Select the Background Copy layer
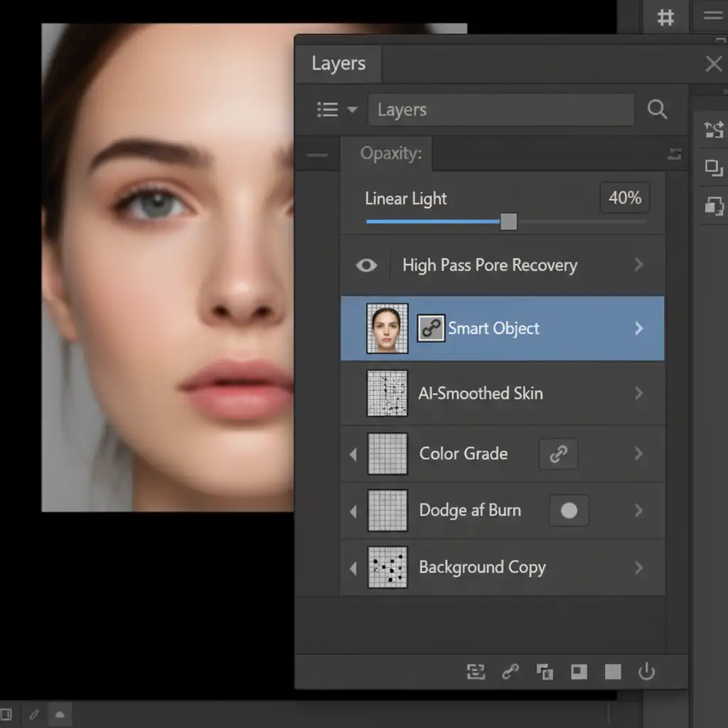Viewport: 728px width, 728px height. [x=482, y=567]
